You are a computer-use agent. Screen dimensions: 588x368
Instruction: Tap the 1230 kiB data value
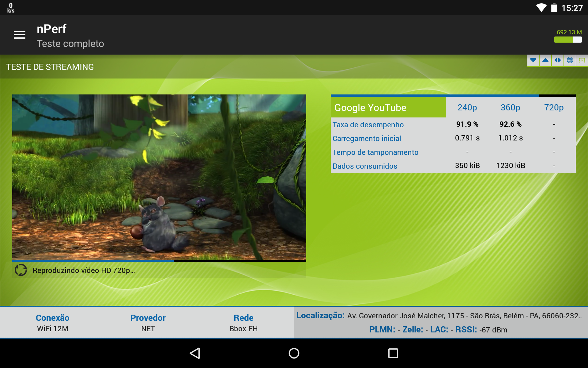pos(511,166)
